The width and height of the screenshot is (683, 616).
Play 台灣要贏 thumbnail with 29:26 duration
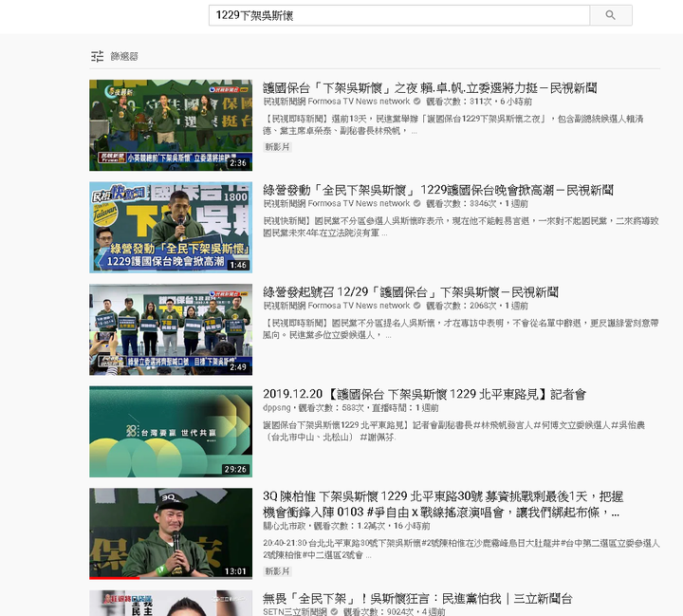[x=171, y=431]
